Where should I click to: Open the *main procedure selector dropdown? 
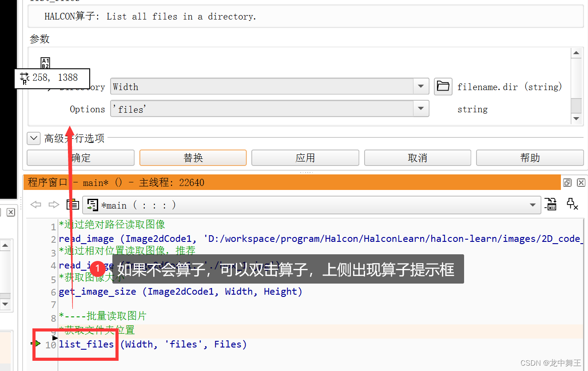(x=532, y=205)
